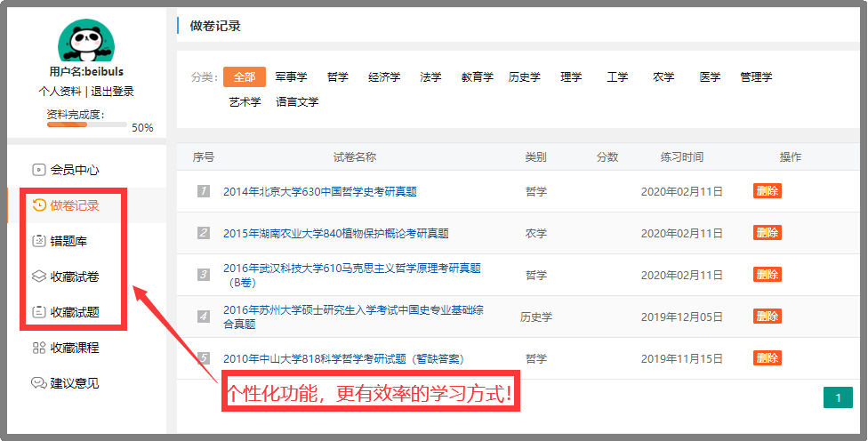Click the 建议意见 chat icon
Image resolution: width=868 pixels, height=441 pixels.
click(38, 383)
